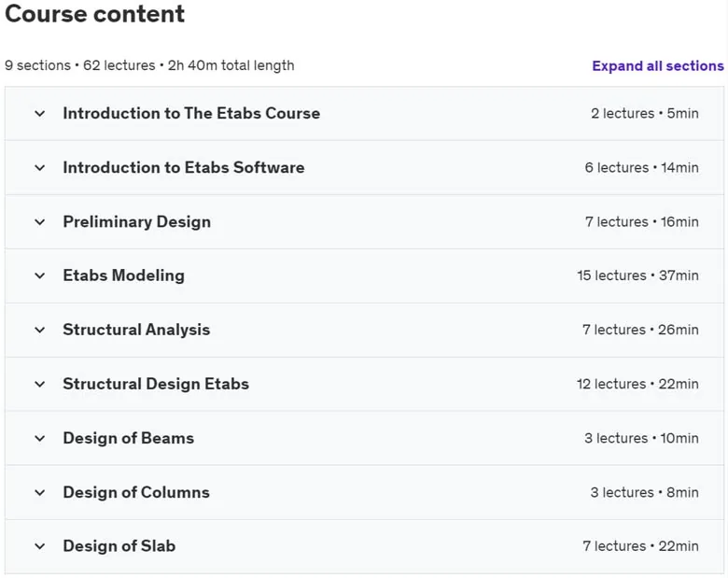The width and height of the screenshot is (728, 578).
Task: Expand Design of Slab chevron
Action: (x=40, y=546)
